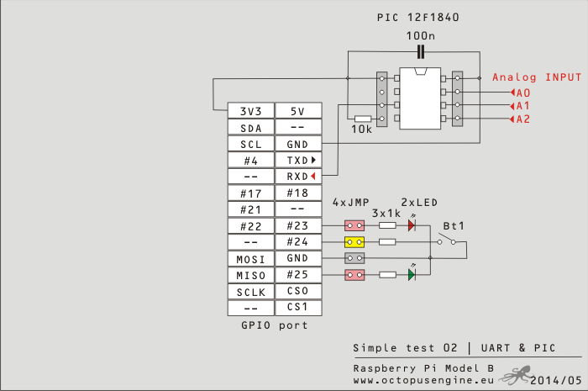This screenshot has width=588, height=391.
Task: Click the 1k resistor on the #23 line
Action: click(x=387, y=225)
